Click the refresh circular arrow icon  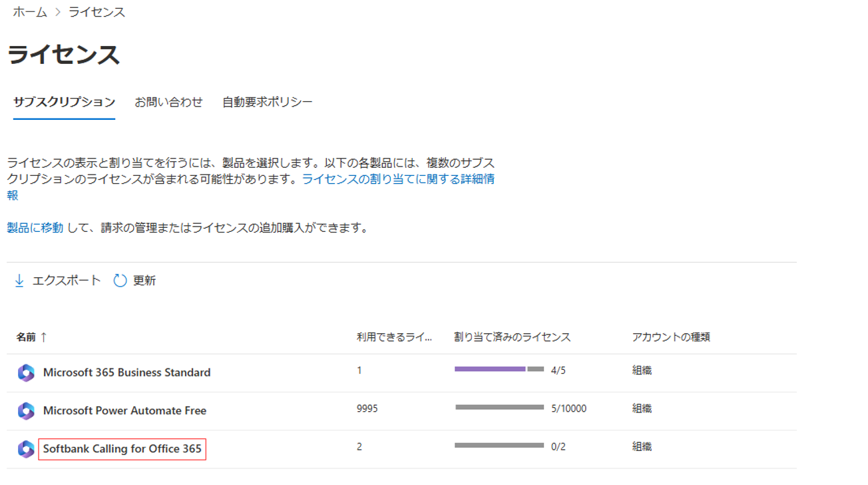click(x=120, y=280)
